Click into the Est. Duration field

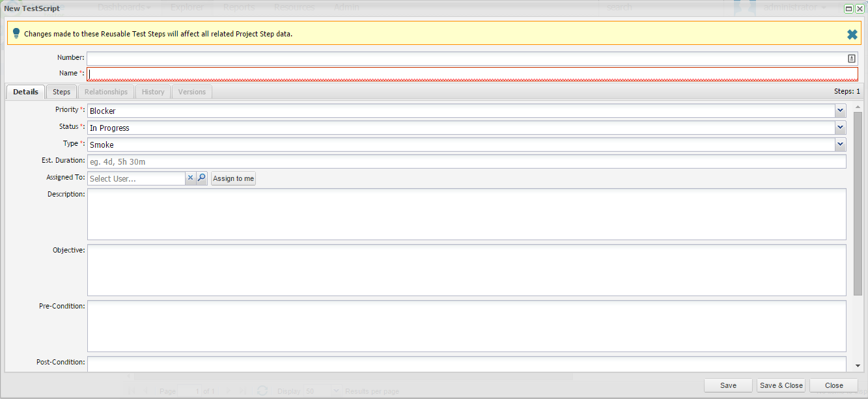466,161
